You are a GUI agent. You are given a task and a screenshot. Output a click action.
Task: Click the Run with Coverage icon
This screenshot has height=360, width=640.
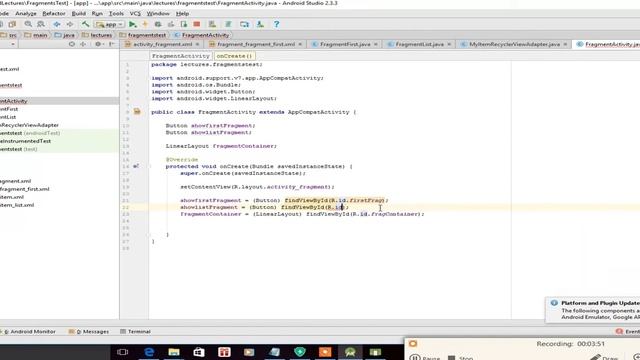click(171, 24)
